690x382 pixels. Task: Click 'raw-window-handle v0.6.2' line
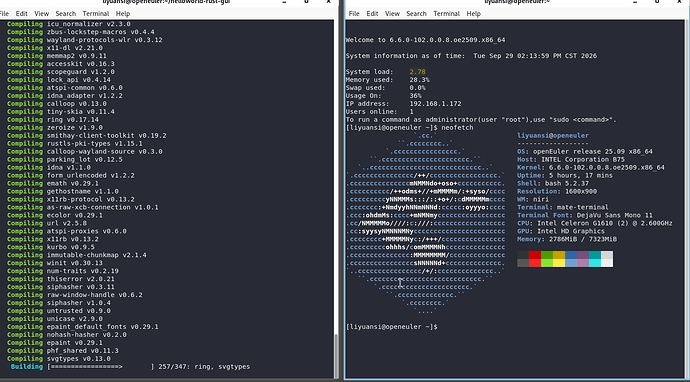[x=75, y=295]
